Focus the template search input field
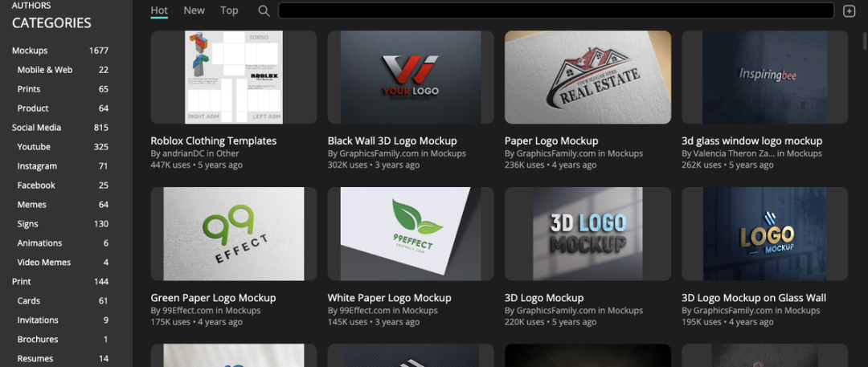 [x=556, y=10]
